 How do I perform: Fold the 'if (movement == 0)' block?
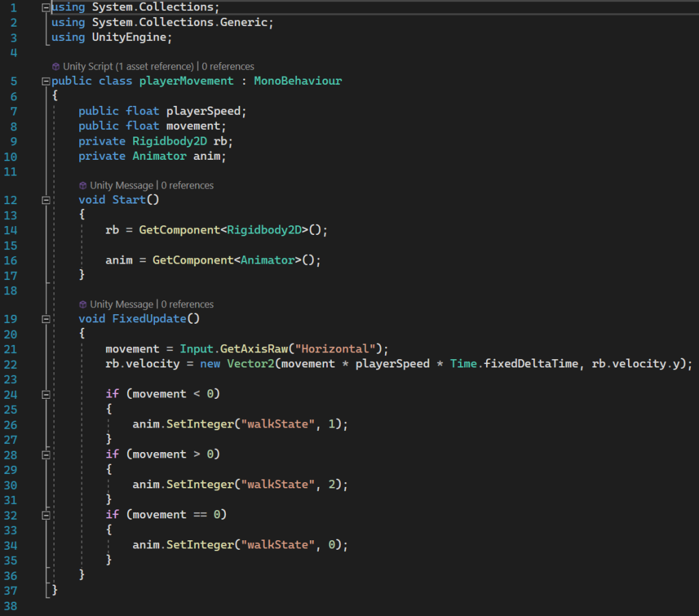(46, 514)
